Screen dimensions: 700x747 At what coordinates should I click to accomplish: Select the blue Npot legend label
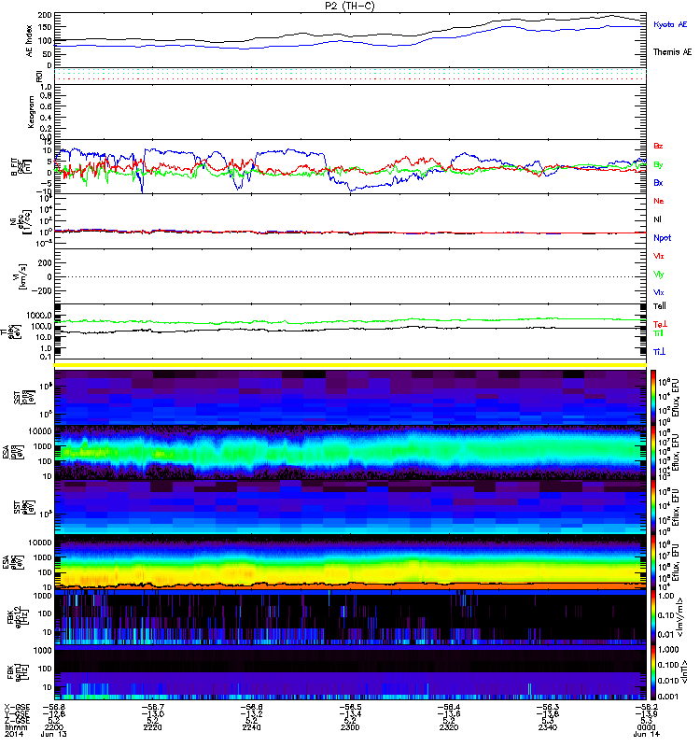tap(662, 238)
